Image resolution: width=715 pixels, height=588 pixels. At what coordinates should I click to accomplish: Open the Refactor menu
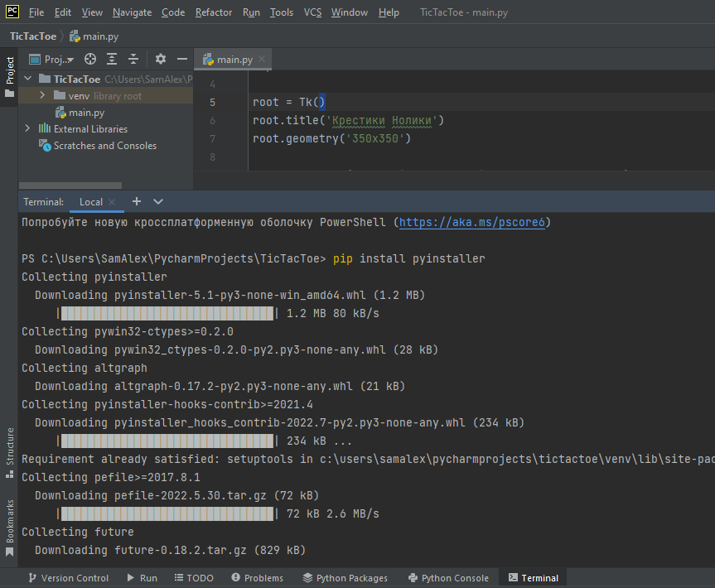tap(214, 12)
